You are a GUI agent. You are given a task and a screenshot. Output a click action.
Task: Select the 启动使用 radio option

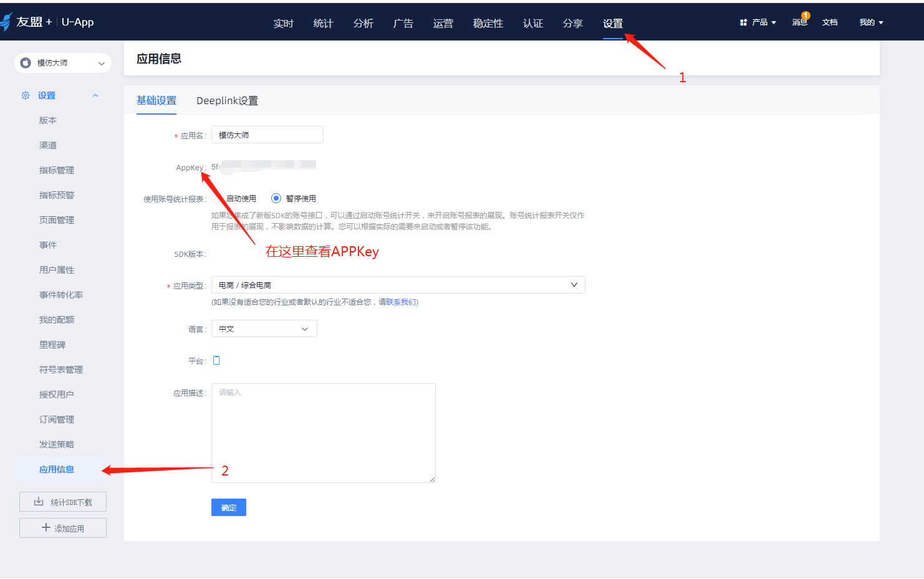tap(217, 198)
